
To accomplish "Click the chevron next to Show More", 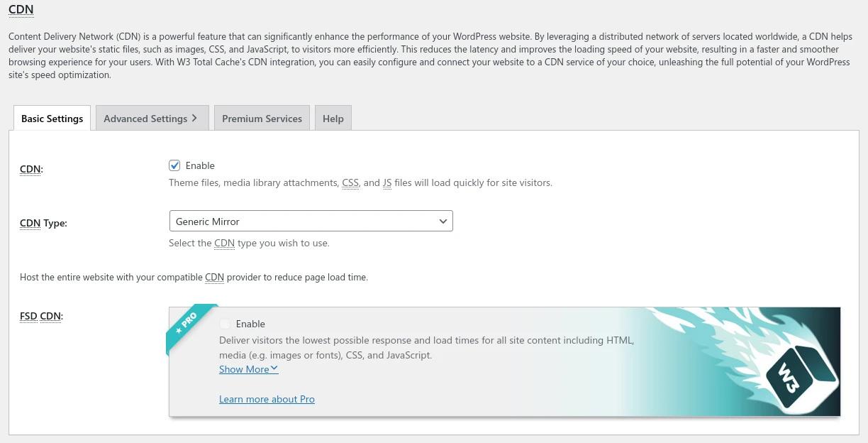I will (274, 368).
